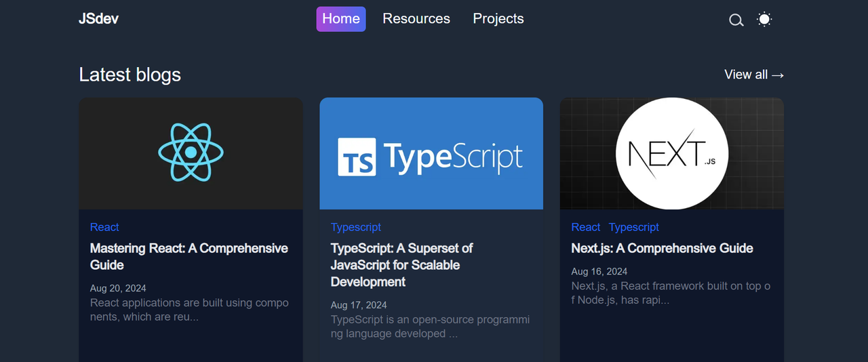The width and height of the screenshot is (868, 362).
Task: Open the search icon in header
Action: click(736, 20)
